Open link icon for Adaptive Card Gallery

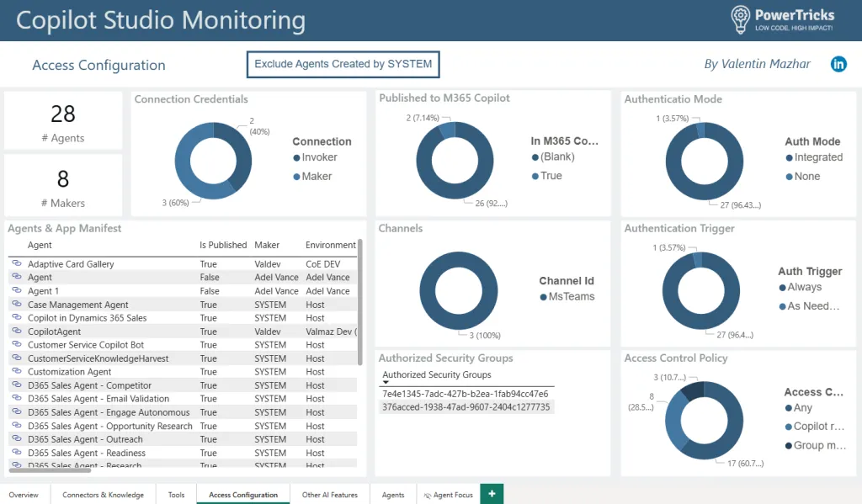point(17,264)
